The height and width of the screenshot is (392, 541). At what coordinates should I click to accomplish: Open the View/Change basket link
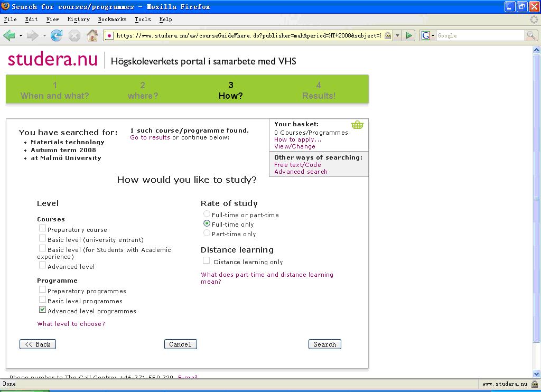pos(295,146)
